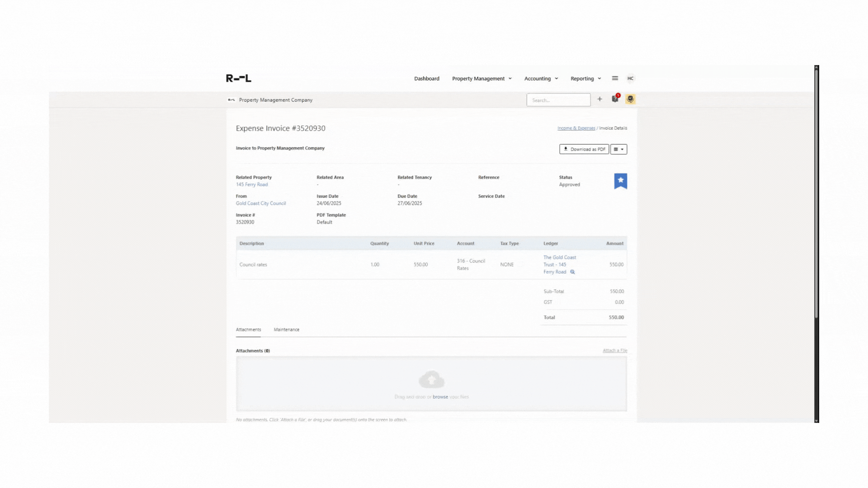This screenshot has width=868, height=488.
Task: Click the HC avatar icon
Action: pos(630,78)
